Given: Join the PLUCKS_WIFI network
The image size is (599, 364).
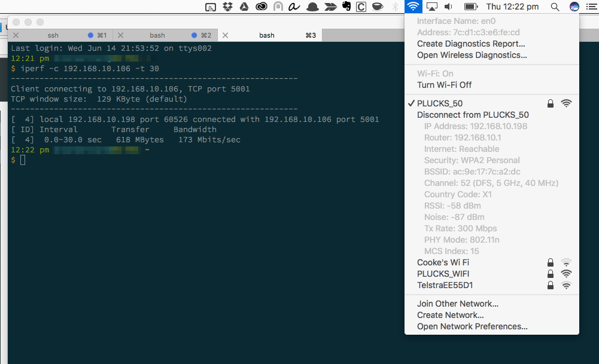Looking at the screenshot, I should pos(443,274).
